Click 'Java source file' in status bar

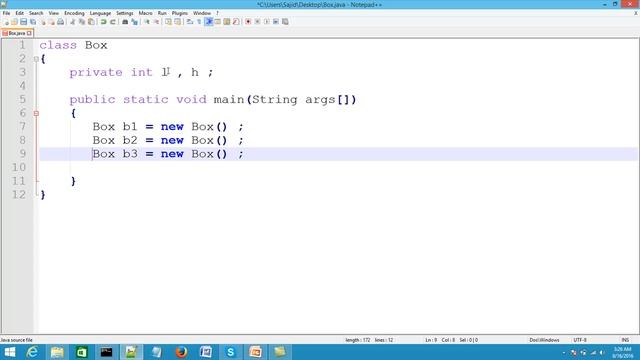tap(16, 340)
